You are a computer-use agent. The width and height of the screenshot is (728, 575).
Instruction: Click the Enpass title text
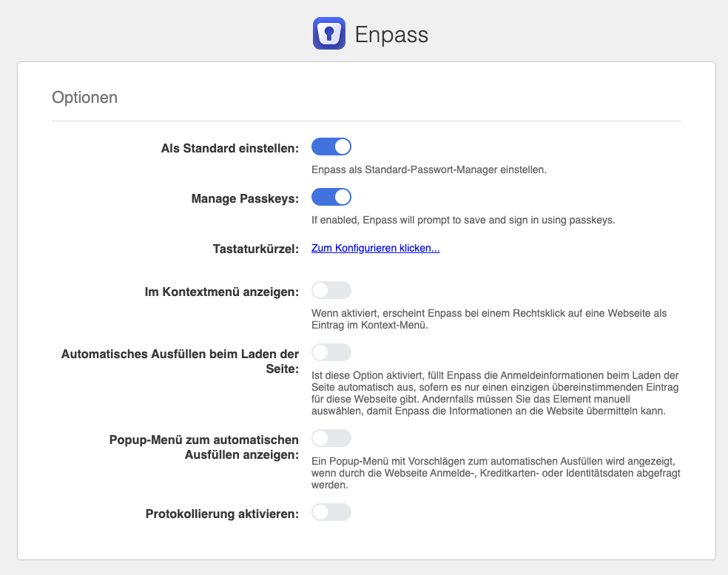pos(391,35)
